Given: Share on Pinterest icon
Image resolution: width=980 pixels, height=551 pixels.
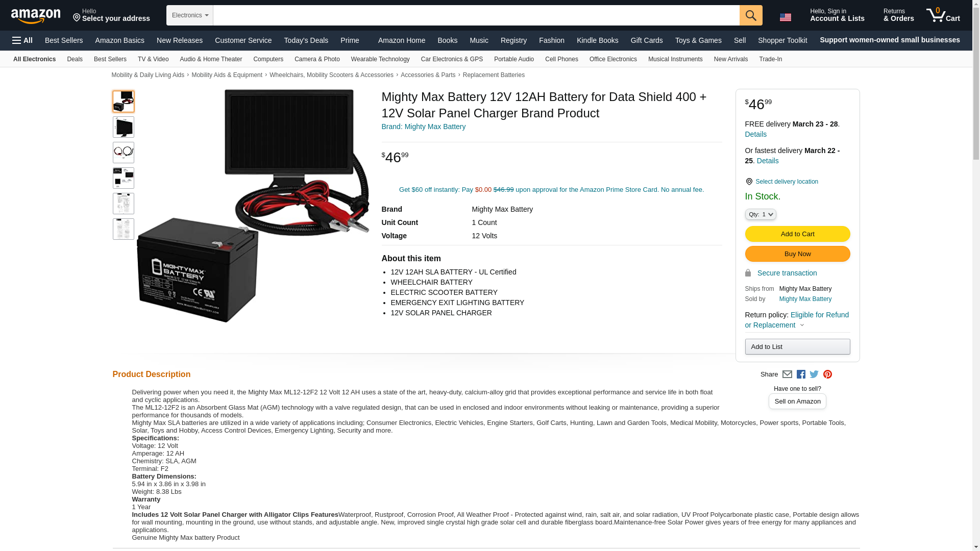Looking at the screenshot, I should 827,374.
